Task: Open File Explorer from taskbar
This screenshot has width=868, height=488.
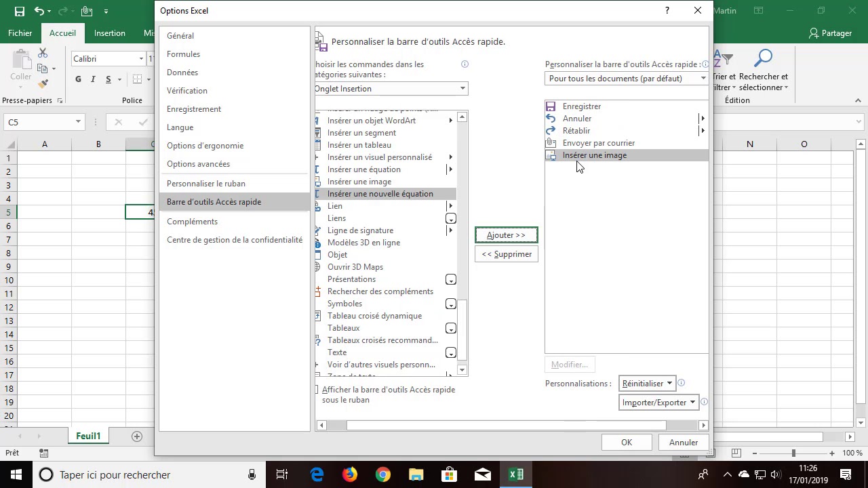Action: coord(416,474)
